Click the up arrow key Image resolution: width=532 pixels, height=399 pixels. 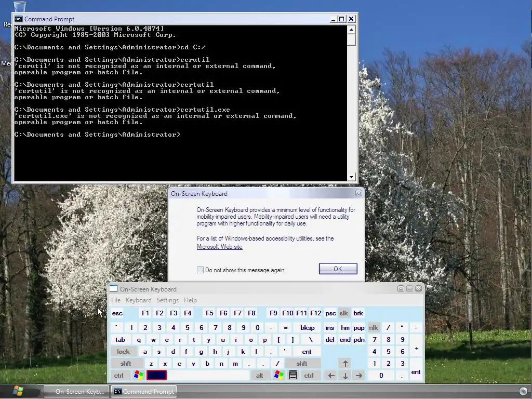[345, 363]
